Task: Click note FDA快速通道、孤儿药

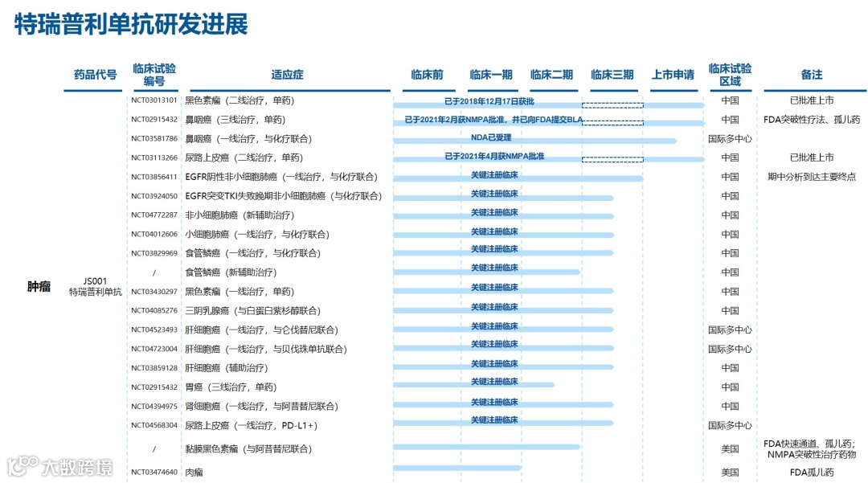Action: point(809,444)
